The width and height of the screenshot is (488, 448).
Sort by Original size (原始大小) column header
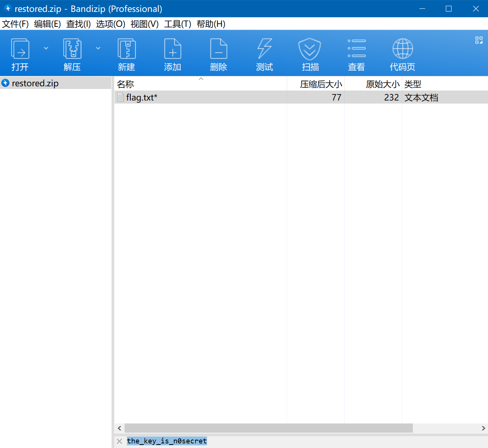tap(382, 84)
